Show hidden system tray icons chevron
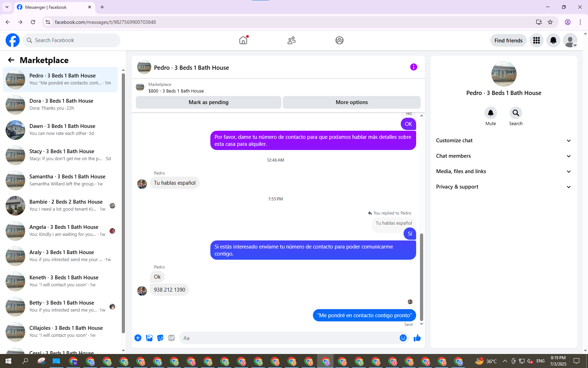This screenshot has width=588, height=368. [505, 361]
